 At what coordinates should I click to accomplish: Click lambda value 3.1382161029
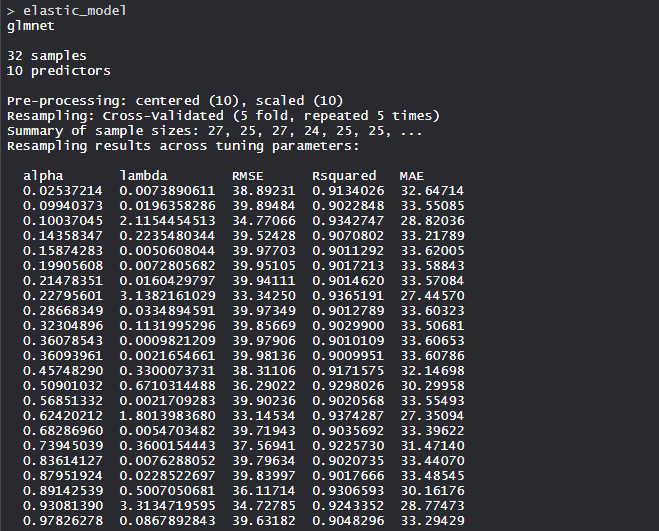pos(167,296)
